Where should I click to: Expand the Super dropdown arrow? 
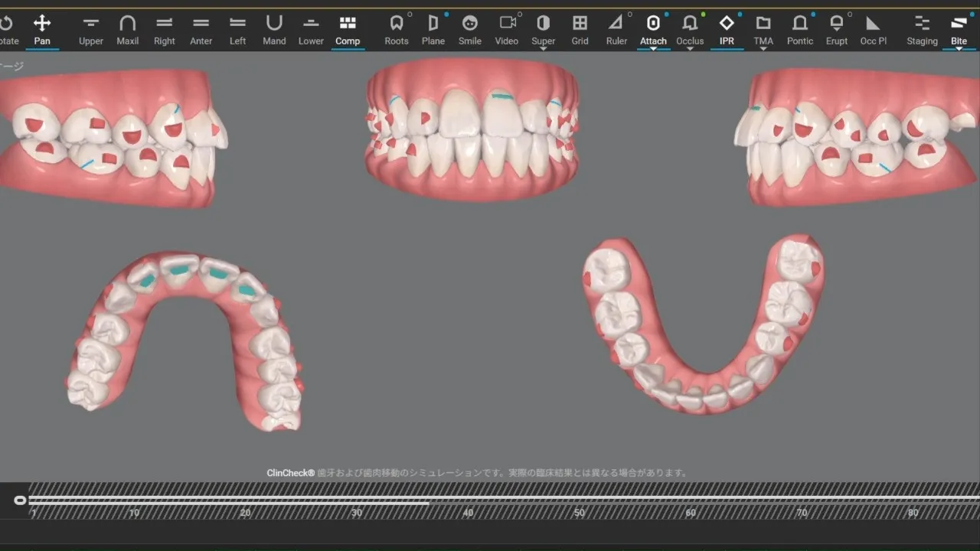point(544,49)
